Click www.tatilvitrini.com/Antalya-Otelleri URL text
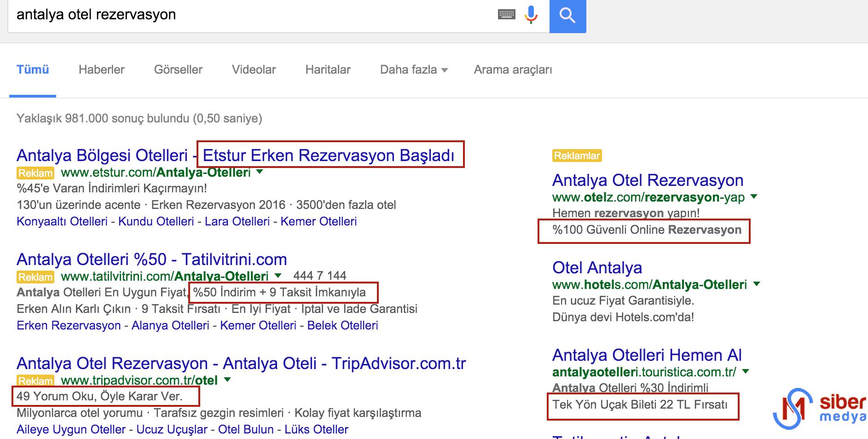Screen dimensions: 868x439 tap(165, 277)
